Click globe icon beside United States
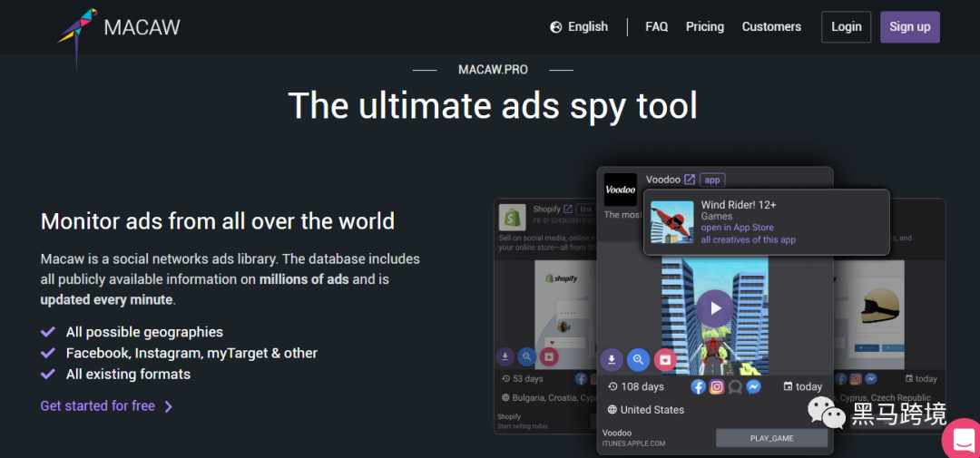Image resolution: width=980 pixels, height=458 pixels. coord(612,410)
